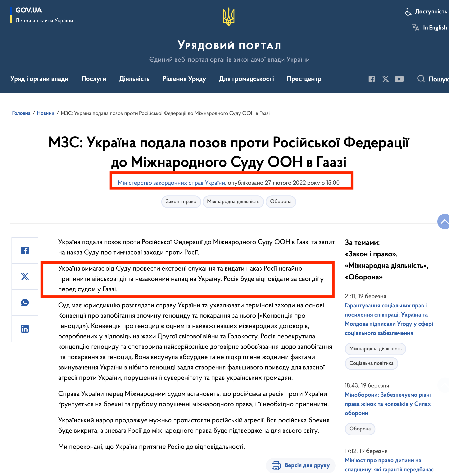Share the article via the Facebook sidebar icon

coord(25,250)
